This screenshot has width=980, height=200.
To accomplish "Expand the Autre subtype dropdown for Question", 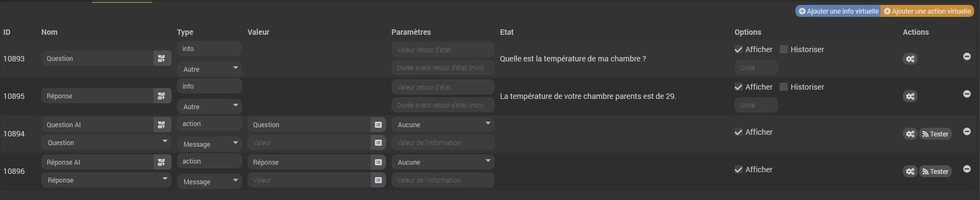I will [210, 69].
